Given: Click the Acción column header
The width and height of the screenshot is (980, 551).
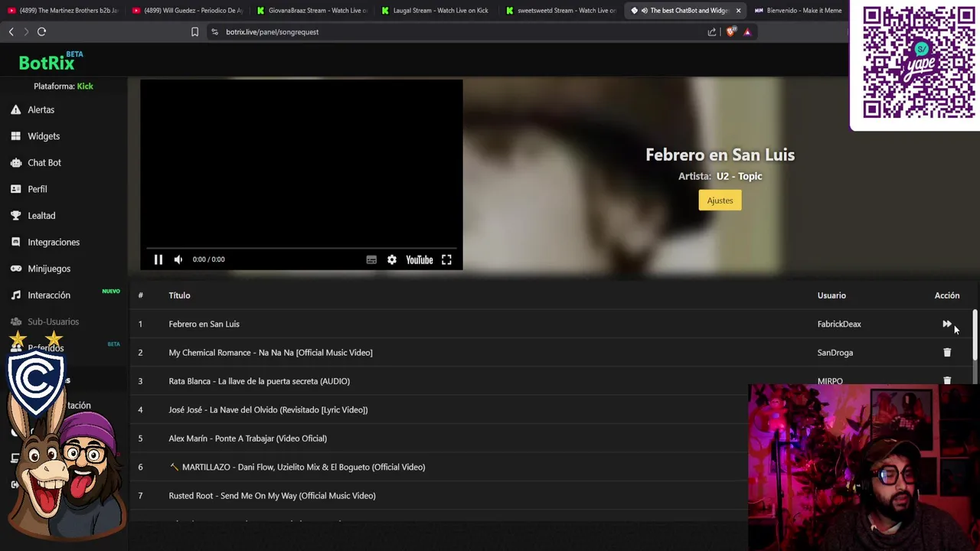Looking at the screenshot, I should coord(947,295).
